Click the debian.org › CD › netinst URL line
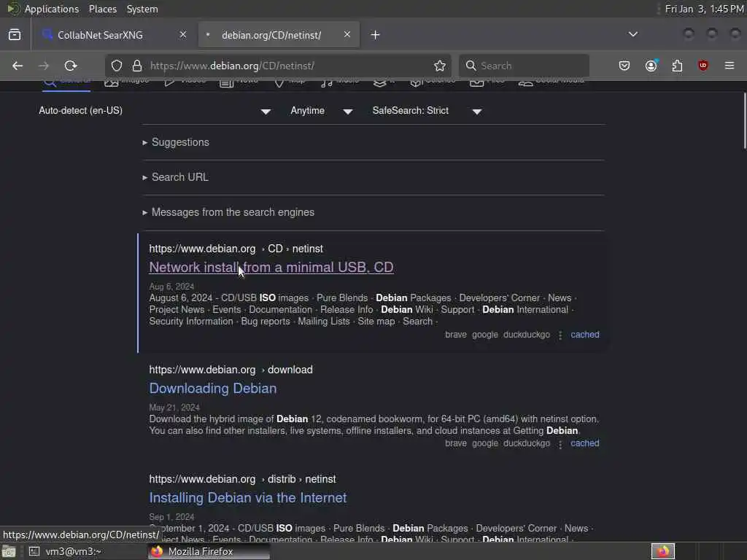The height and width of the screenshot is (560, 747). coord(236,249)
